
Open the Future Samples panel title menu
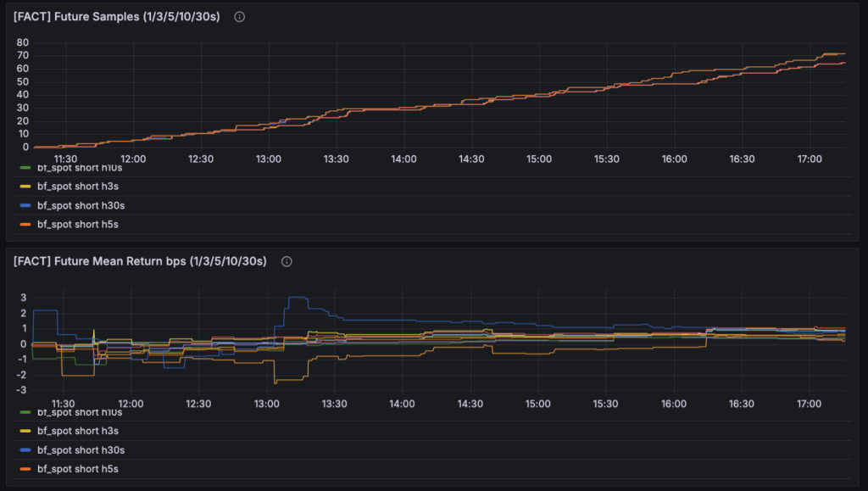116,17
